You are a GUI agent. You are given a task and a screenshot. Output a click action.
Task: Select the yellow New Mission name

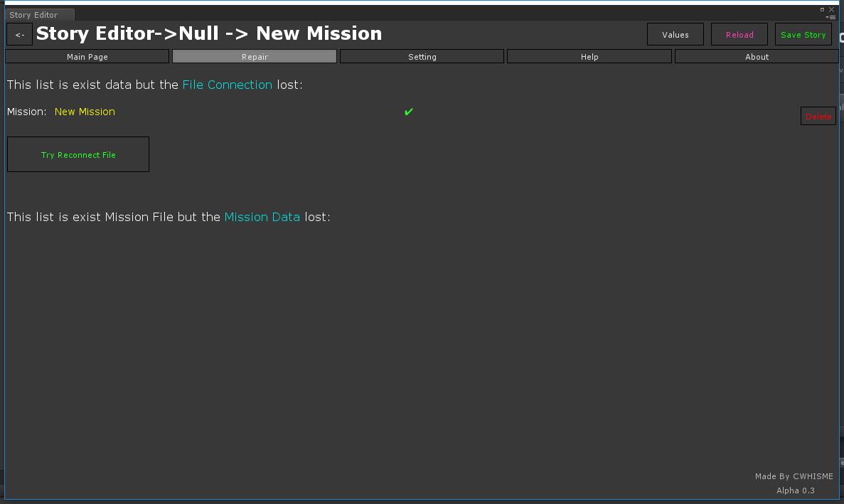[85, 112]
